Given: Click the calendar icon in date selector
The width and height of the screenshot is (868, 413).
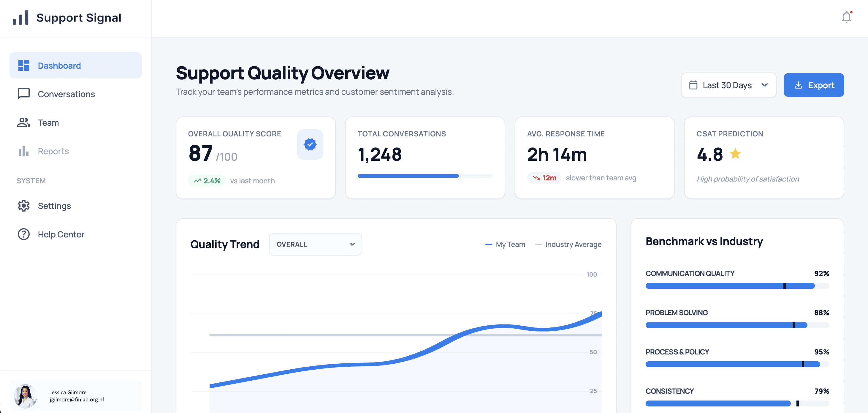Looking at the screenshot, I should coord(693,85).
